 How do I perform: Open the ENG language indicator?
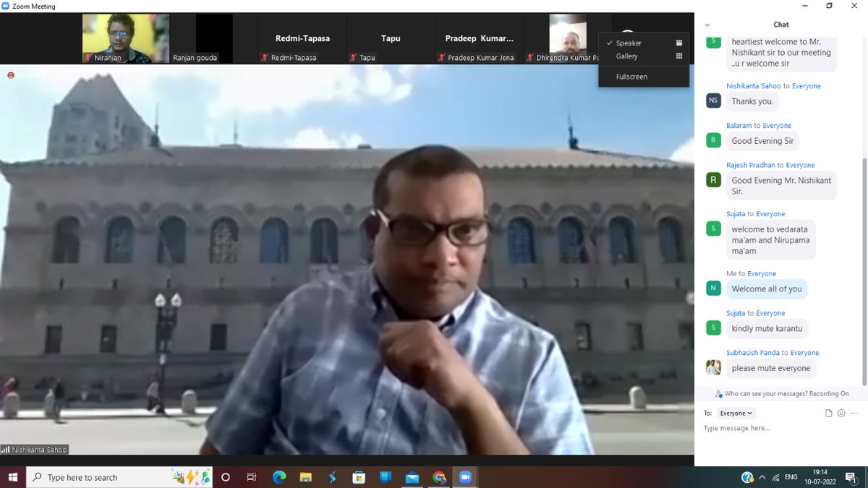tap(791, 477)
